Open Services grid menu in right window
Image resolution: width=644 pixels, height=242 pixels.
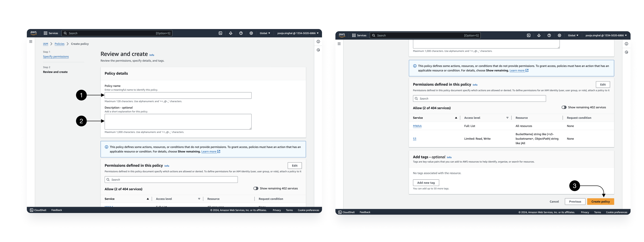(359, 35)
